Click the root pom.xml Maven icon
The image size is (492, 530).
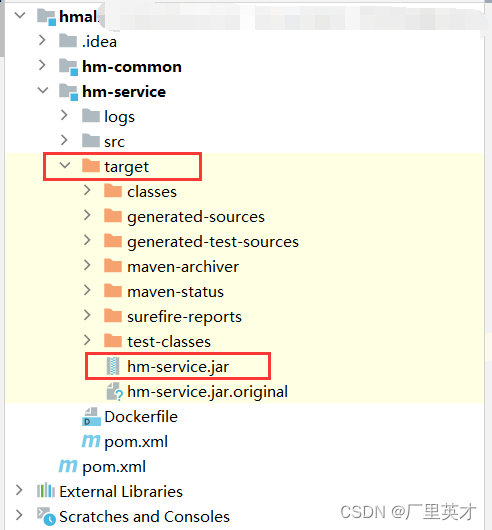click(68, 466)
